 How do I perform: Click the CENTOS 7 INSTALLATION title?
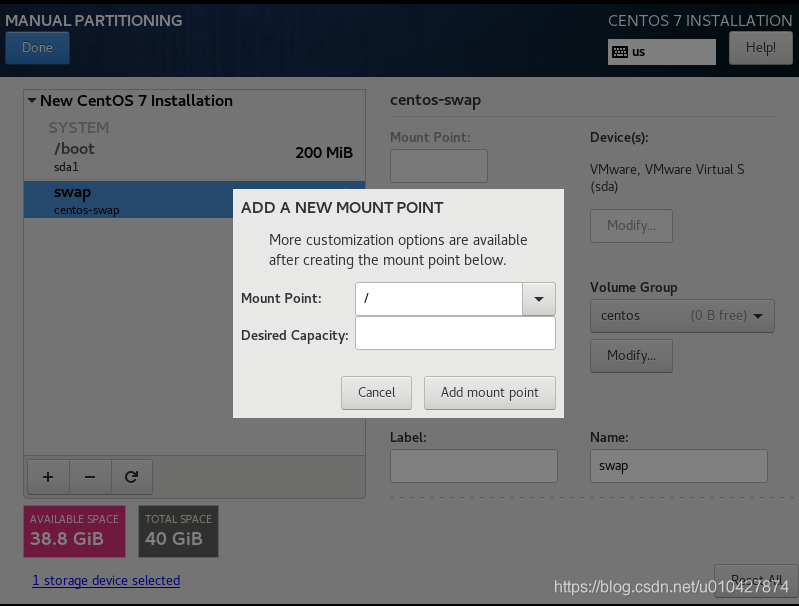700,20
